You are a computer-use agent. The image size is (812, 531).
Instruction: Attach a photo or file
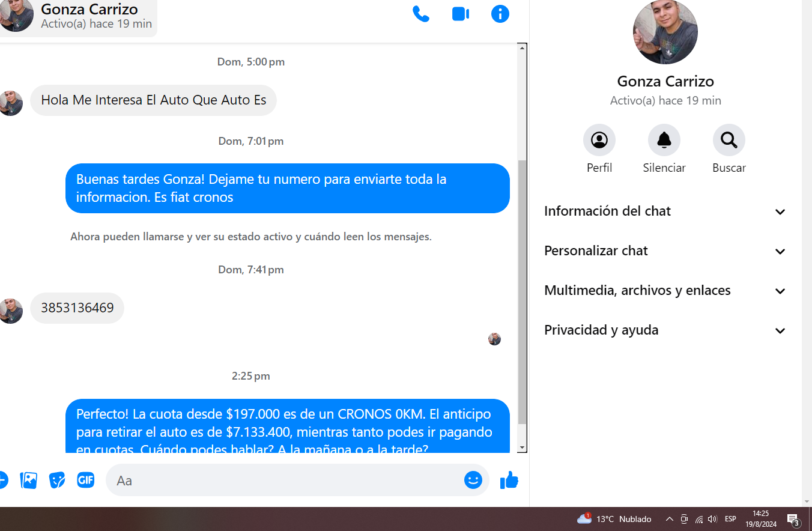point(29,480)
